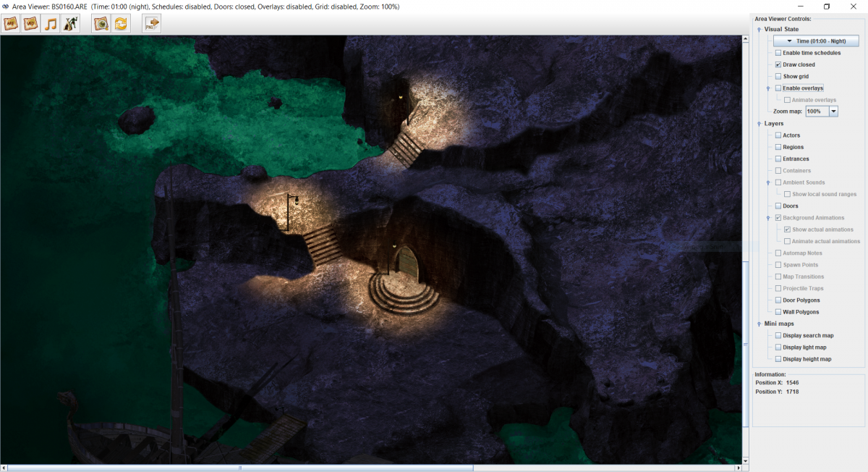Enable Door Polygons checkbox
The height and width of the screenshot is (472, 868).
point(778,300)
